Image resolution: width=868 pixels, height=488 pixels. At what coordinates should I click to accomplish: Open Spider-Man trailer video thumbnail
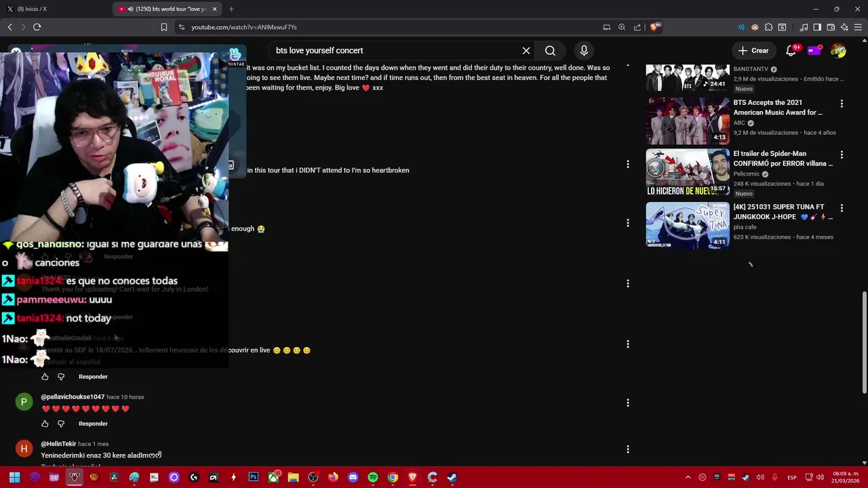[688, 173]
